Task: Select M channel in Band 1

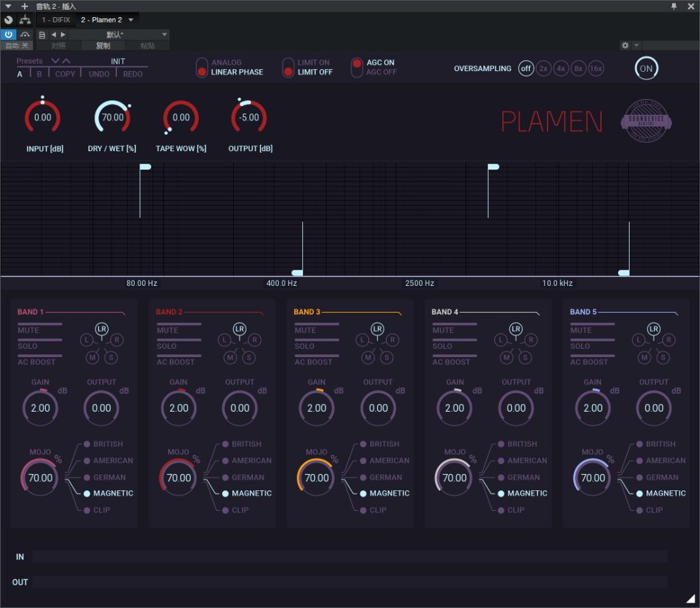Action: 92,358
